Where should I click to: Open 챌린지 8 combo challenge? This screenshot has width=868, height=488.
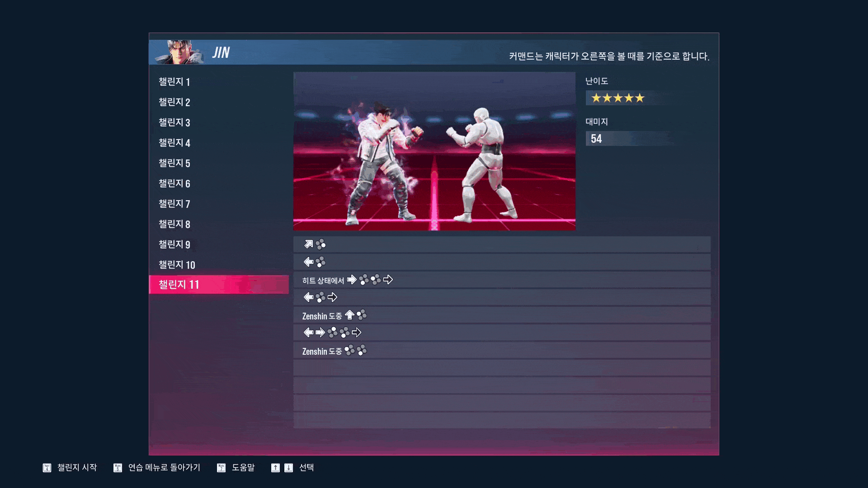tap(174, 224)
